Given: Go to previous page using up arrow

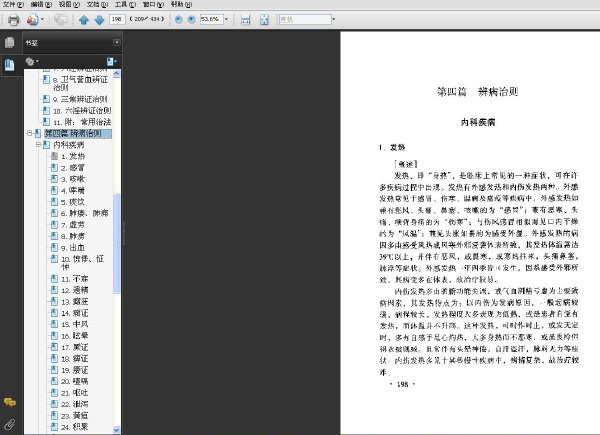Looking at the screenshot, I should click(84, 20).
